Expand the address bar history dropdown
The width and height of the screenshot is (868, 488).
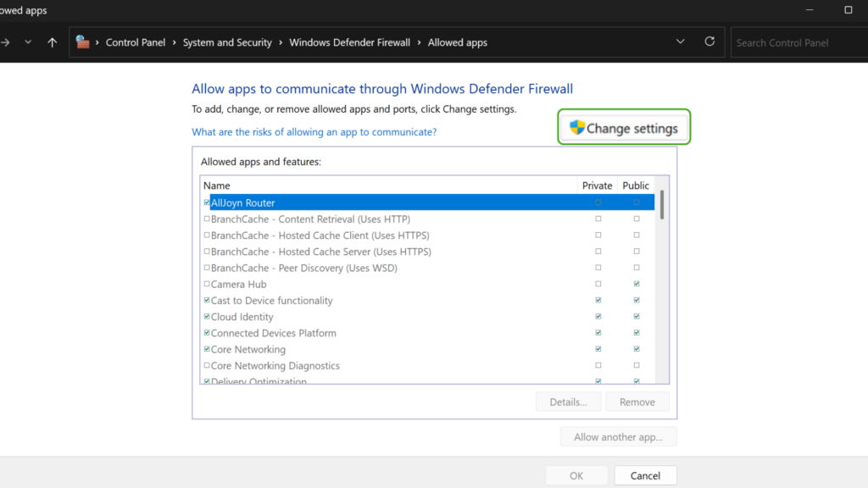click(681, 42)
